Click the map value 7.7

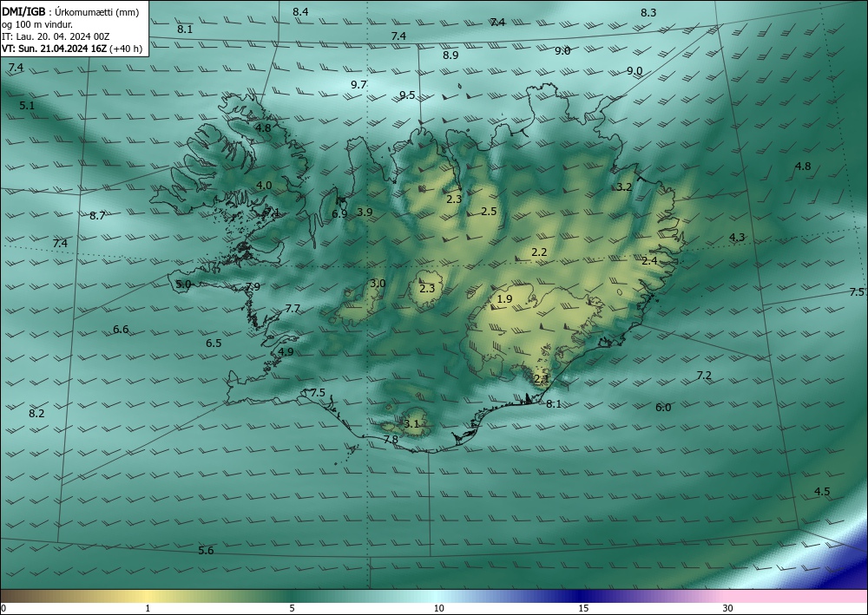[x=293, y=309]
